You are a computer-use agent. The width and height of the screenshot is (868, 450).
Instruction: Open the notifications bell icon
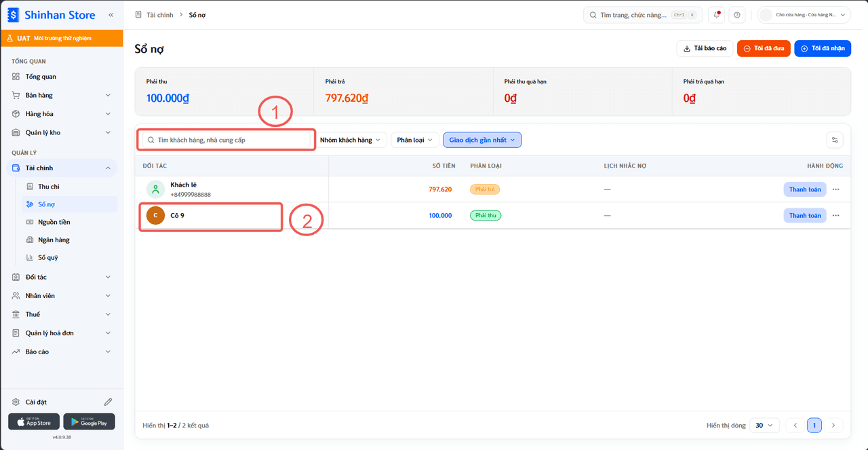click(717, 15)
